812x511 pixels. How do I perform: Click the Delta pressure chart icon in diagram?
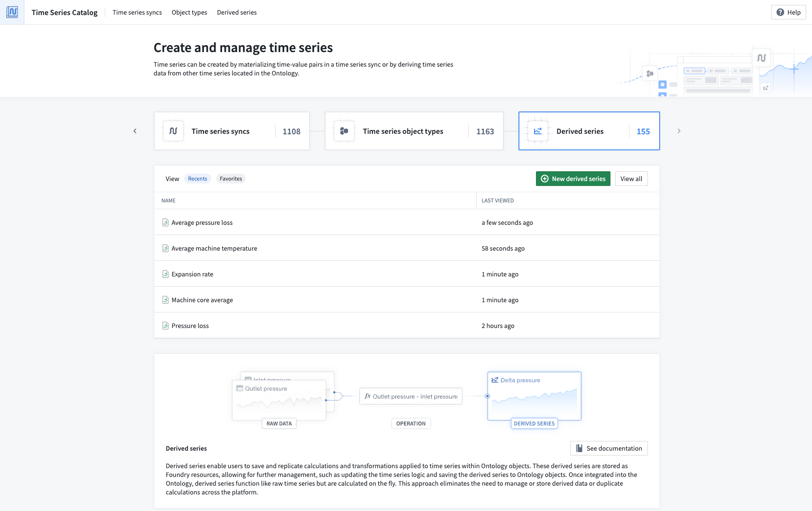(495, 380)
